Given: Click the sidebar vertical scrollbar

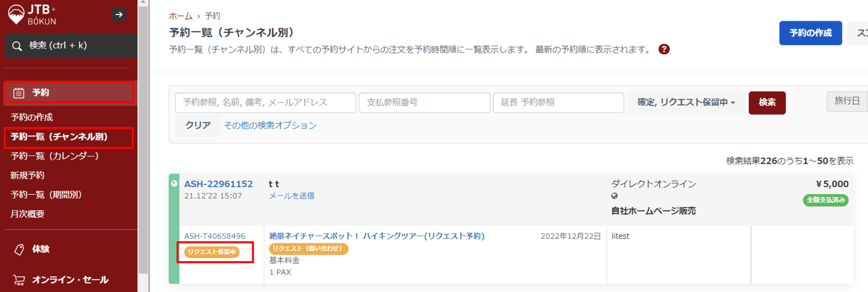Looking at the screenshot, I should tap(143, 136).
